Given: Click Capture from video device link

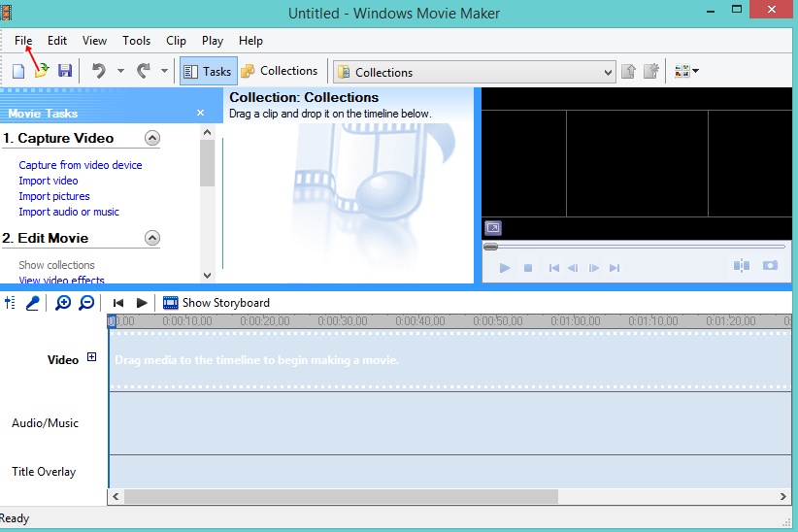Looking at the screenshot, I should (x=81, y=165).
